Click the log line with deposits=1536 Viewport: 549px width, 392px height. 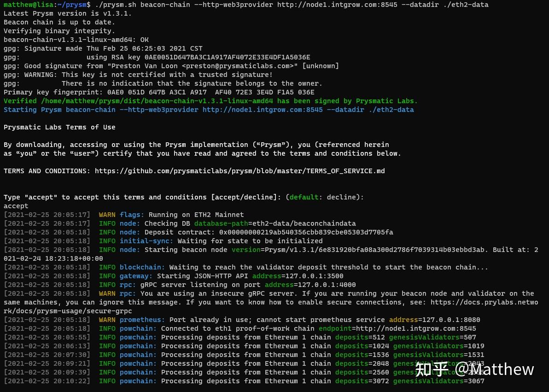244,355
